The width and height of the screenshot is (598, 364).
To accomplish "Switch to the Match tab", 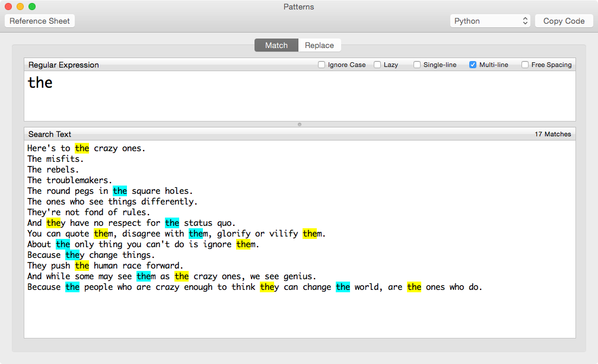I will [276, 46].
